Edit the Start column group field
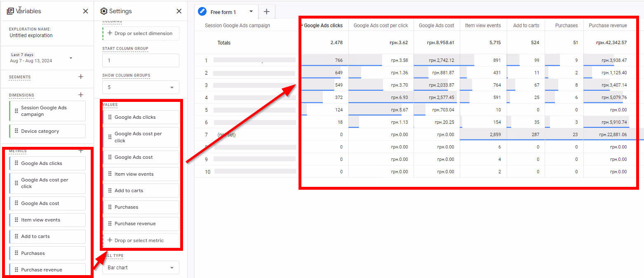Viewport: 644px width, 278px height. click(x=141, y=60)
